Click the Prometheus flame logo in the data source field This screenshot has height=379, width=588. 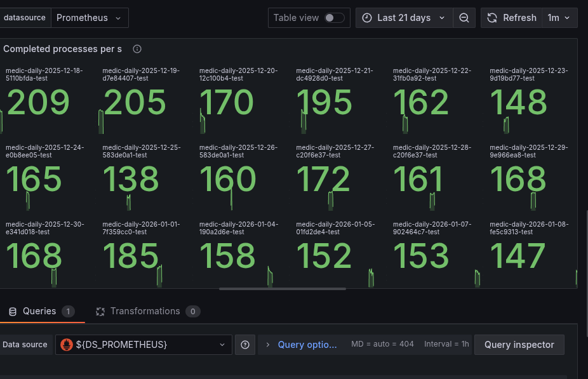coord(67,345)
